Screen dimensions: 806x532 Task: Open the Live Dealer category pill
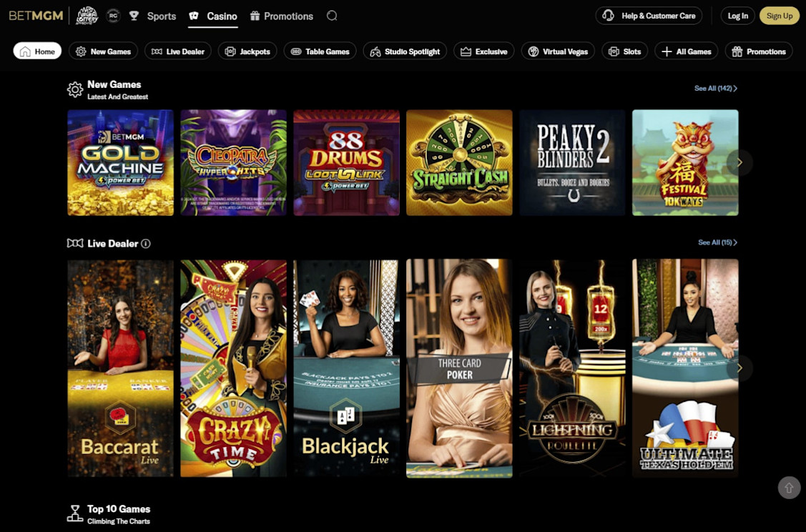coord(178,51)
